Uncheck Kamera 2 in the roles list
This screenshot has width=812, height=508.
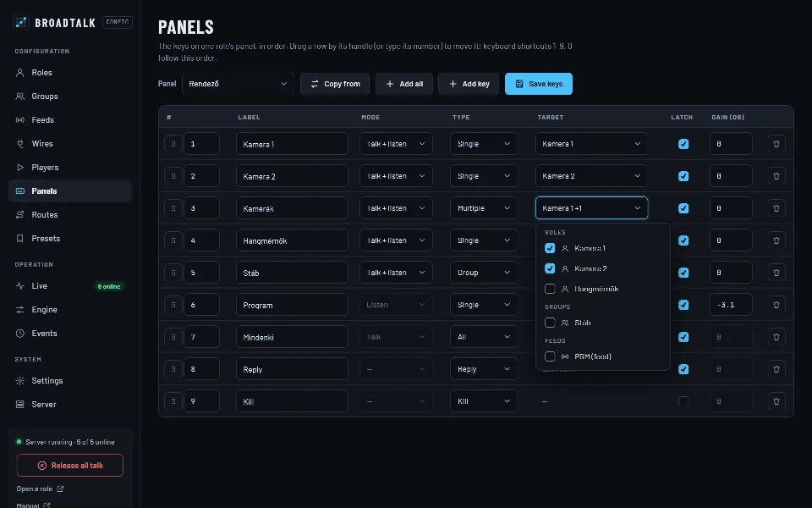click(x=550, y=268)
